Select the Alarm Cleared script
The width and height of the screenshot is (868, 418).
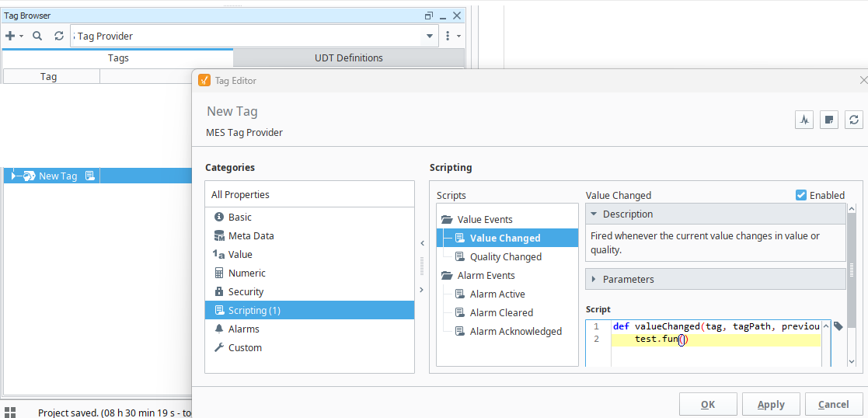point(501,313)
